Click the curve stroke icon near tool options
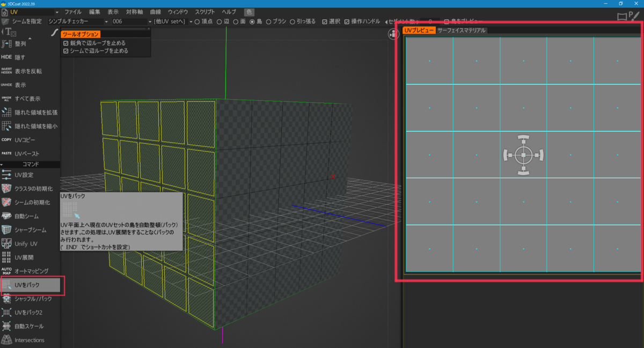644x348 pixels. (54, 33)
